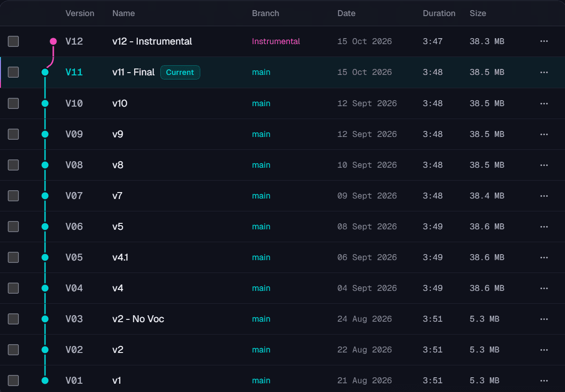Open the more options menu for V01

pyautogui.click(x=544, y=381)
